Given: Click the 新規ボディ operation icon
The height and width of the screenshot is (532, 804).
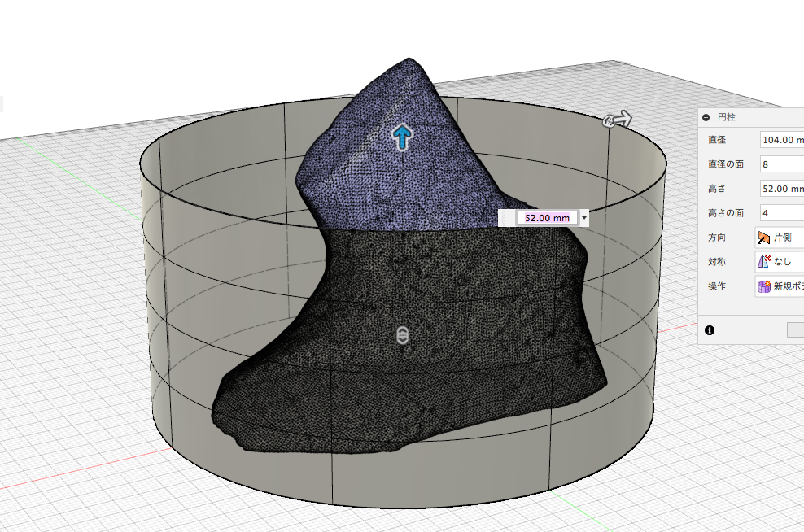Looking at the screenshot, I should click(764, 286).
